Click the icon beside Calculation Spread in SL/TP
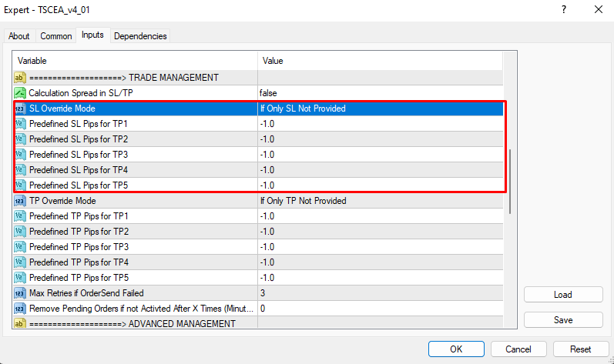The height and width of the screenshot is (364, 614). click(x=21, y=93)
